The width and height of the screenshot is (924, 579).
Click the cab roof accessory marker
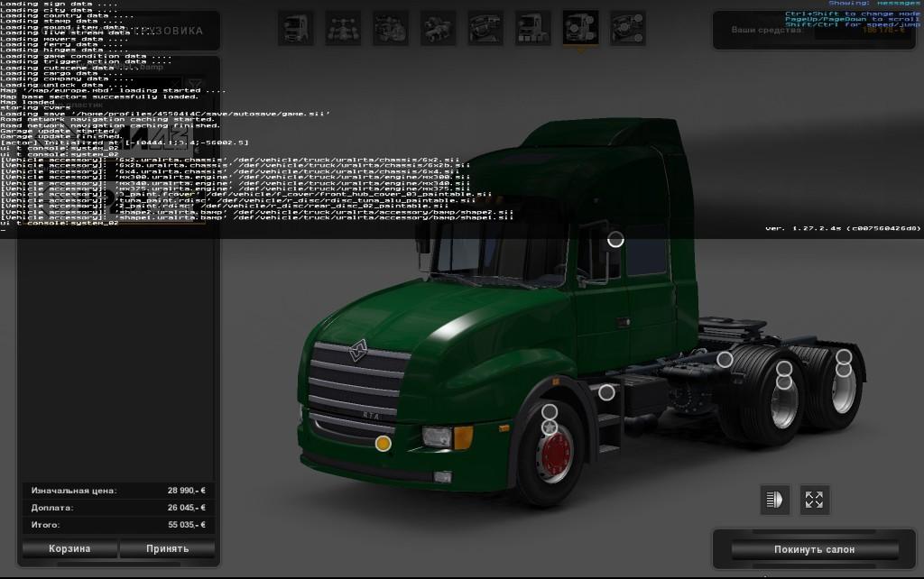click(x=615, y=240)
